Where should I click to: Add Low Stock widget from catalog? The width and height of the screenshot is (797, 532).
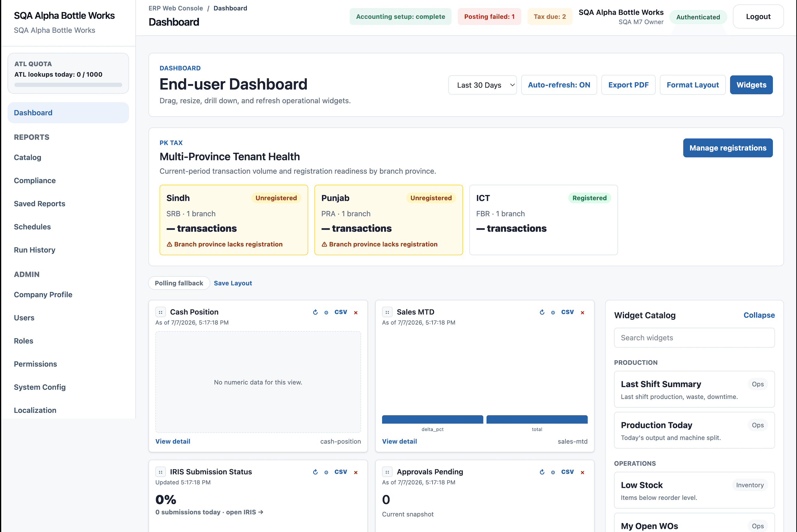(694, 490)
